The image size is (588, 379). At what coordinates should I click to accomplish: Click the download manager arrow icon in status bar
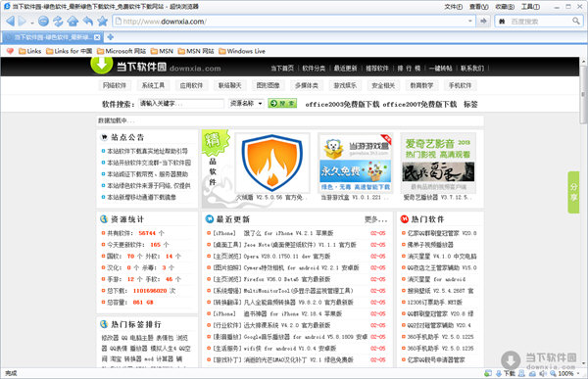[x=499, y=373]
